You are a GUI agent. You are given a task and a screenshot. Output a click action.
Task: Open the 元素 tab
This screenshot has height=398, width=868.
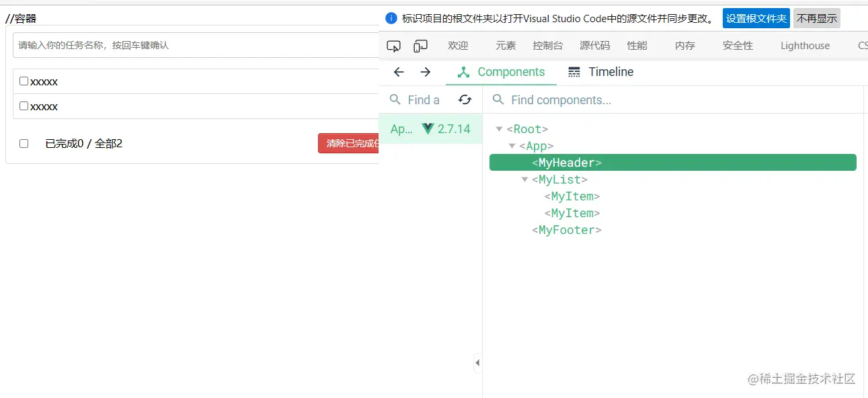[506, 46]
